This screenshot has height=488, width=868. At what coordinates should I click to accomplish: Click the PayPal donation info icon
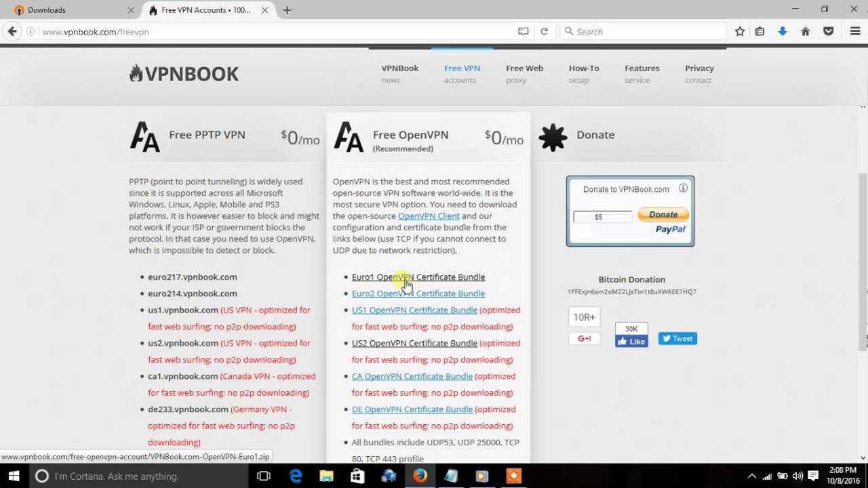pos(683,188)
